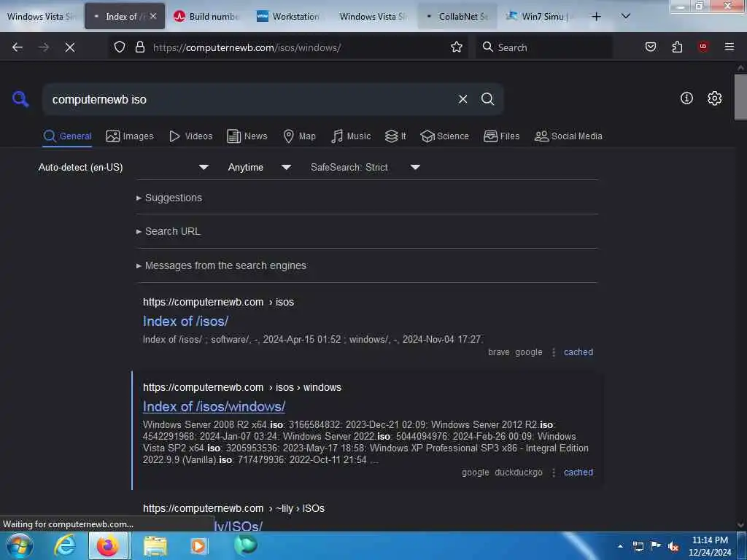Screen dimensions: 747x560
Task: Switch to the Workstation browser tab
Action: tap(289, 16)
